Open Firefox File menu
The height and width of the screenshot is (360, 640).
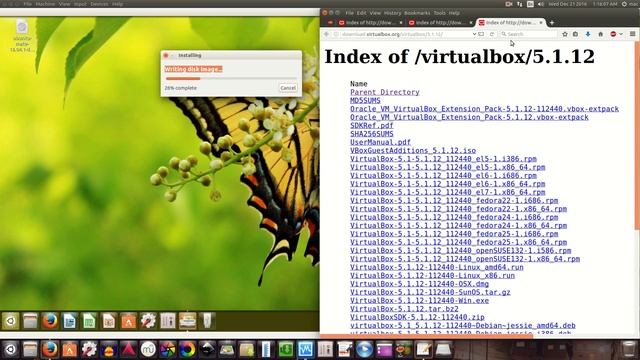(x=349, y=13)
